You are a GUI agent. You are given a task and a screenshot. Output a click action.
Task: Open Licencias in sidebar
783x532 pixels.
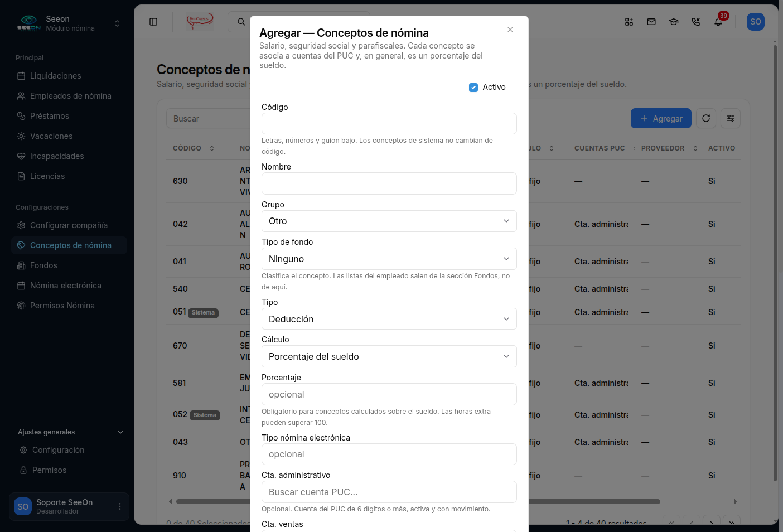click(69, 176)
